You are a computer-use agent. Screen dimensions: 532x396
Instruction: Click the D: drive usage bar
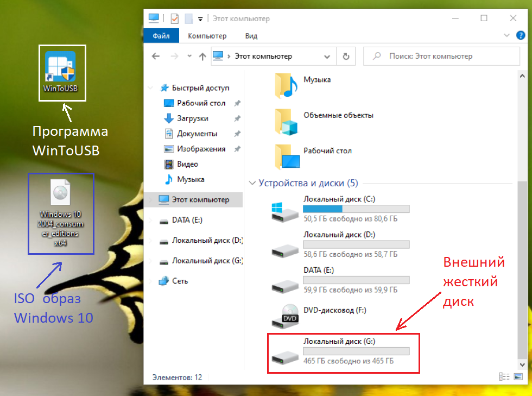click(x=356, y=244)
